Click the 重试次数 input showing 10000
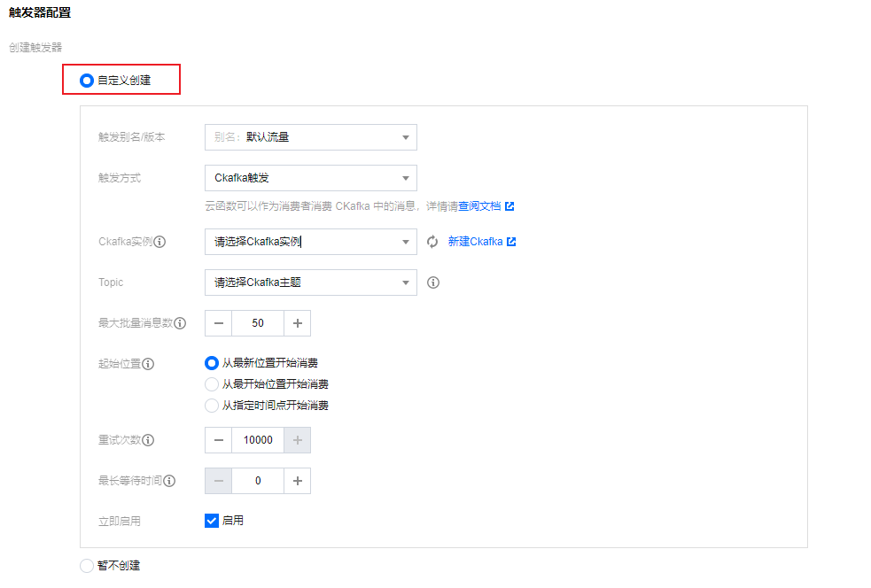Screen dimensions: 871x588 258,440
